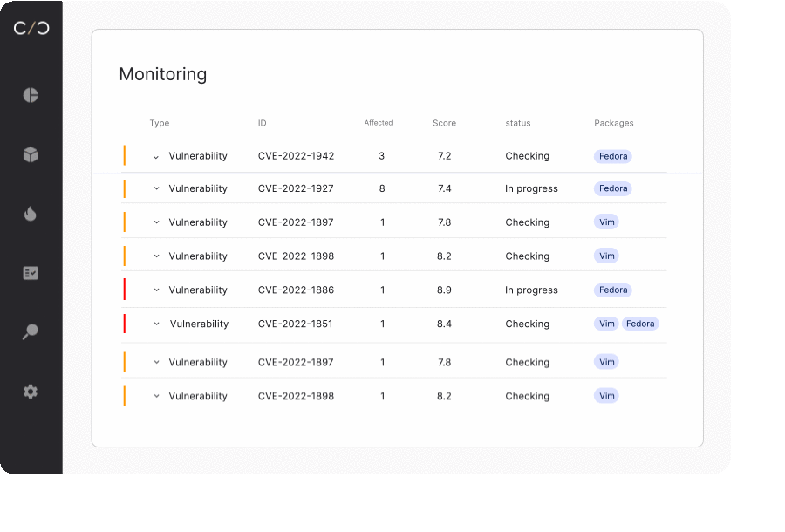Select the ID CVE-2022-1851
Image resolution: width=785 pixels, height=532 pixels.
(x=296, y=324)
